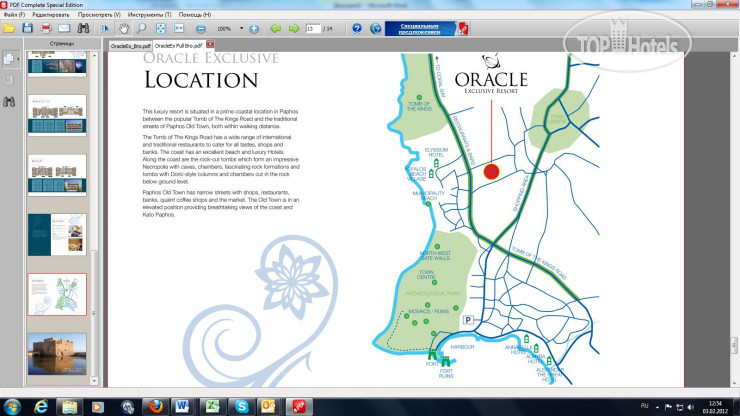Open a file with the folder icon
This screenshot has height=416, width=740.
click(8, 28)
